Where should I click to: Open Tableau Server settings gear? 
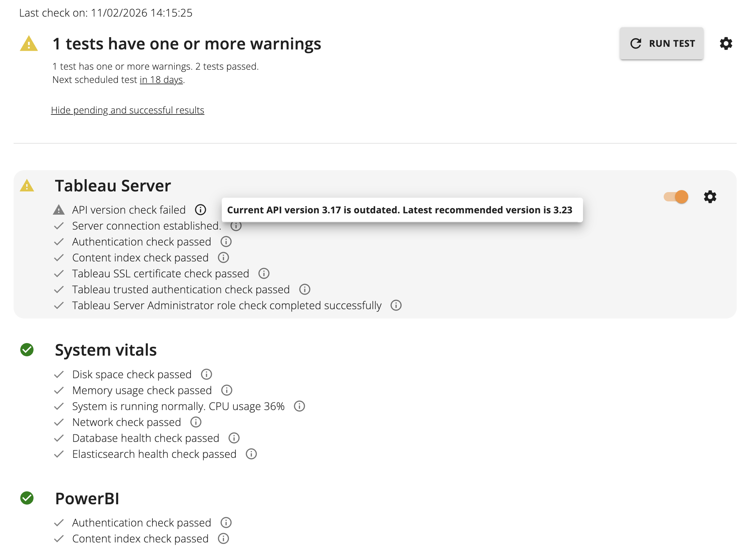(x=709, y=197)
